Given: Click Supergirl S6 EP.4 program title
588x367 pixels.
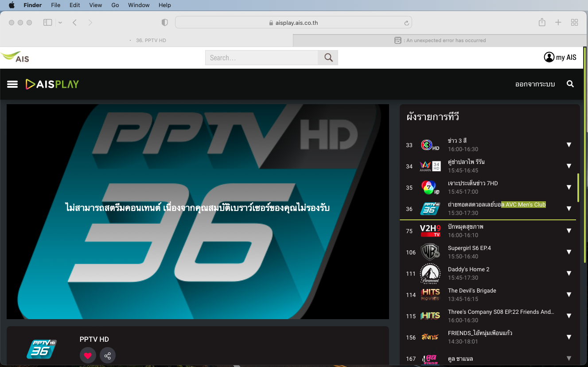Looking at the screenshot, I should coord(469,248).
